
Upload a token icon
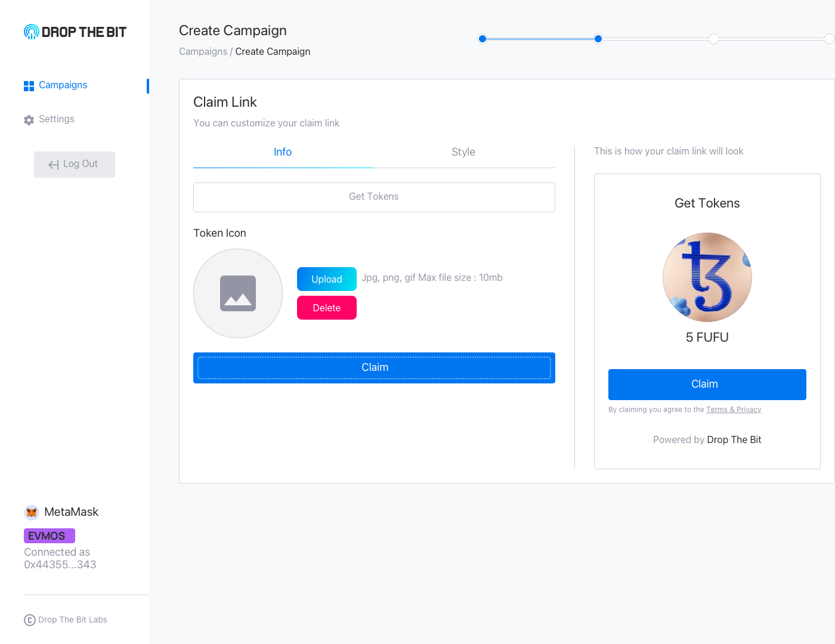(x=327, y=279)
